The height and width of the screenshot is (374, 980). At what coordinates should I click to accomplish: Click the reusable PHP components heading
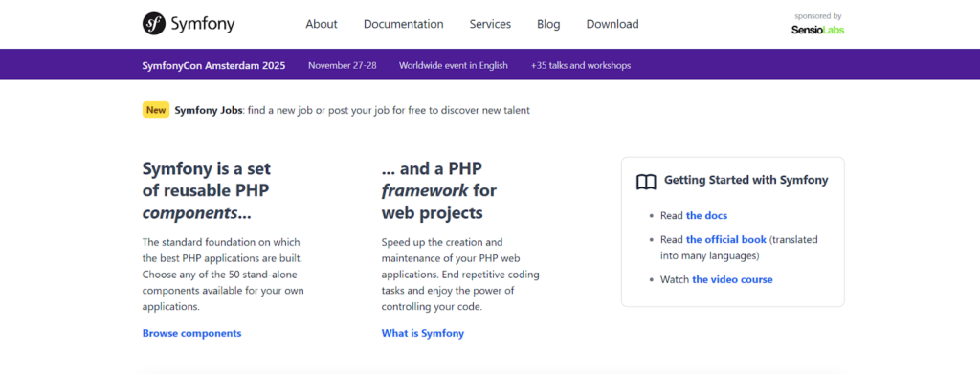[x=207, y=190]
